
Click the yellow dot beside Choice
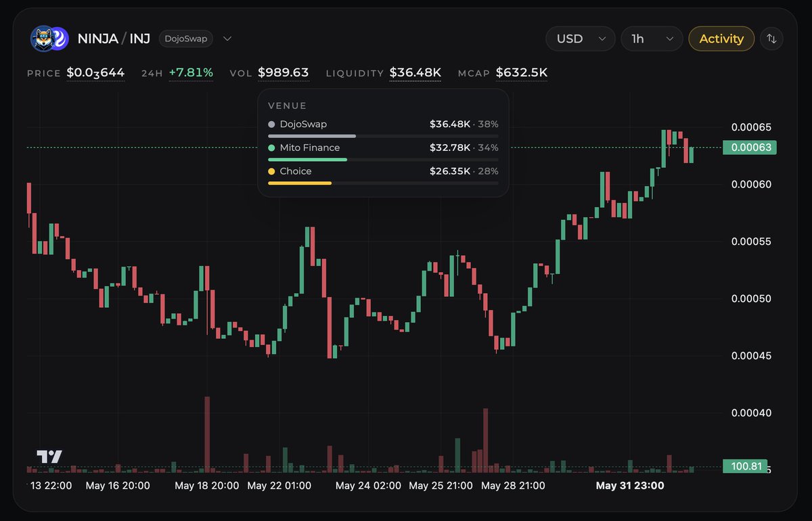[271, 171]
